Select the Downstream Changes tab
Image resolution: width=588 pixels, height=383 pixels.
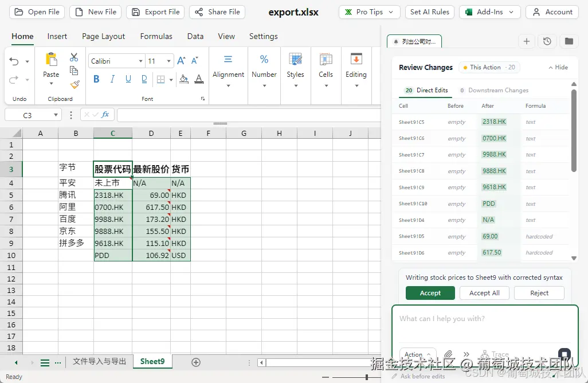click(x=494, y=91)
